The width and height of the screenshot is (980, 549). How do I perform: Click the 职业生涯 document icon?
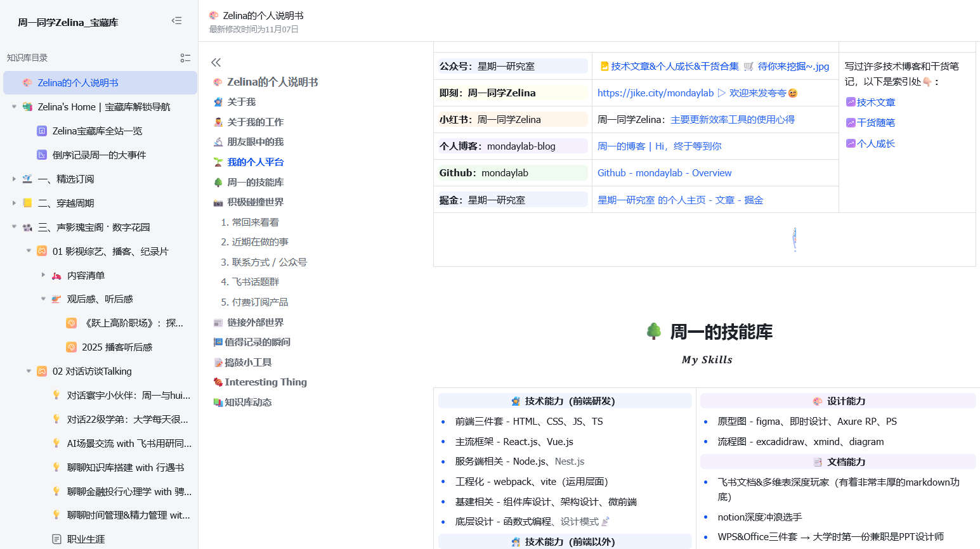[56, 539]
